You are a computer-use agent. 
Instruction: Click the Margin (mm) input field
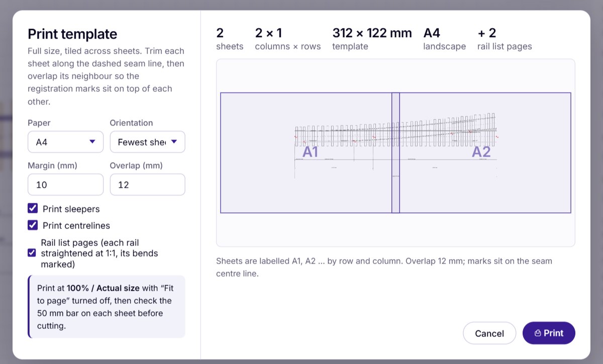point(65,185)
